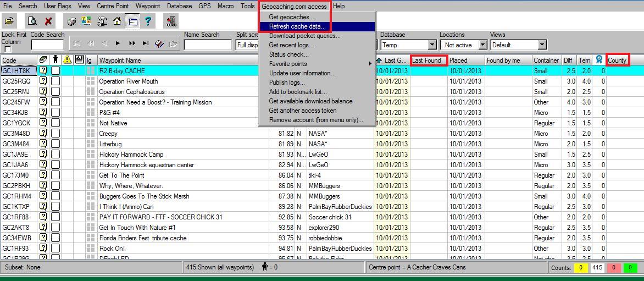The height and width of the screenshot is (281, 644).
Task: Select Refresh cache data menu item
Action: [318, 26]
